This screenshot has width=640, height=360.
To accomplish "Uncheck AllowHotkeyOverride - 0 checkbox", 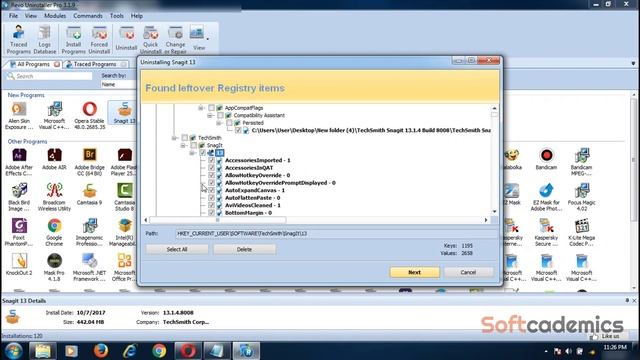I will point(211,175).
